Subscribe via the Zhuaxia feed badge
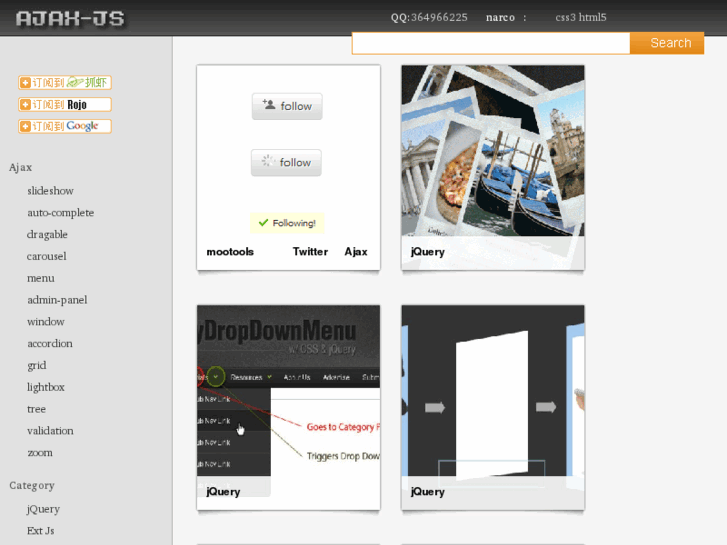The height and width of the screenshot is (545, 727). [65, 83]
